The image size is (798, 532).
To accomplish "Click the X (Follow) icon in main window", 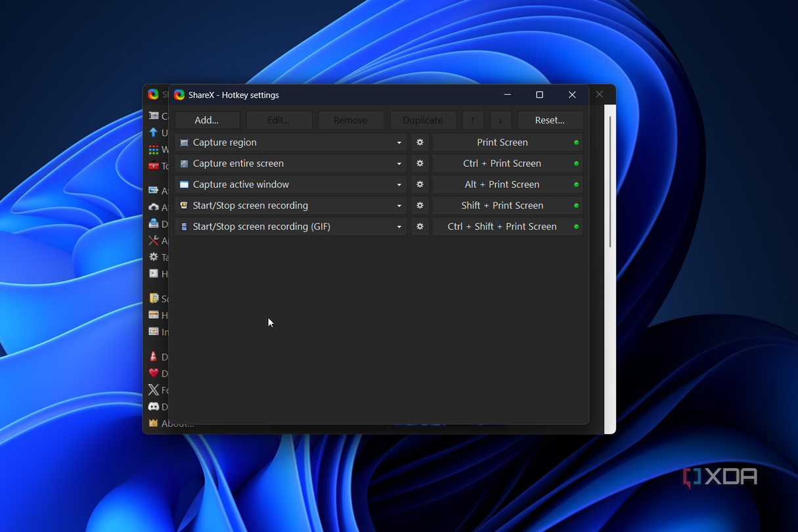I will [154, 389].
